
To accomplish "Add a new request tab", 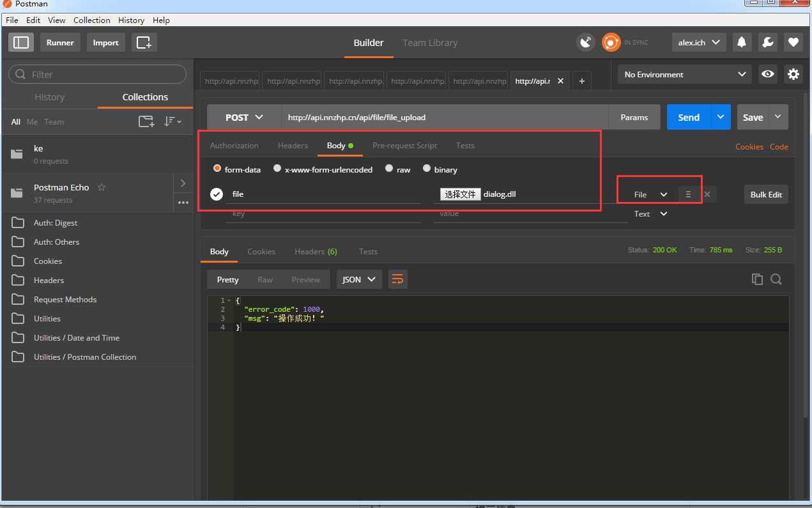I will tap(581, 81).
